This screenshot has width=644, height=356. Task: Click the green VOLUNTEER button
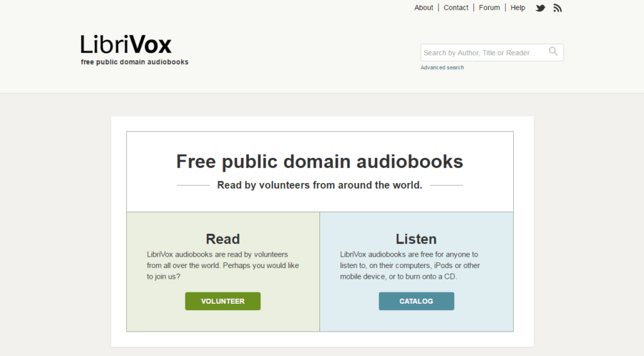[x=223, y=301]
